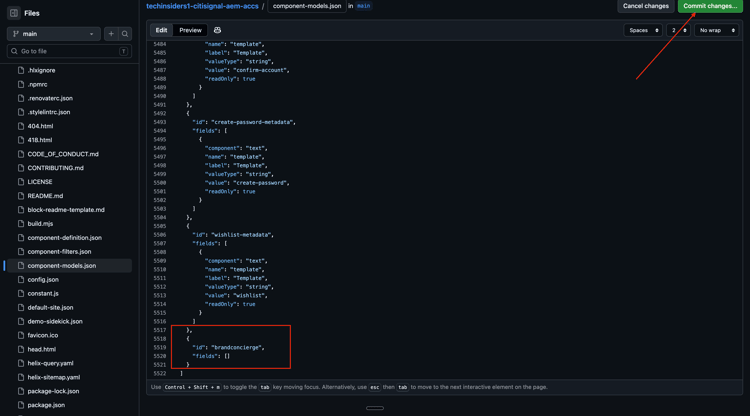750x416 pixels.
Task: Click the file icon beside head.html
Action: tap(21, 349)
